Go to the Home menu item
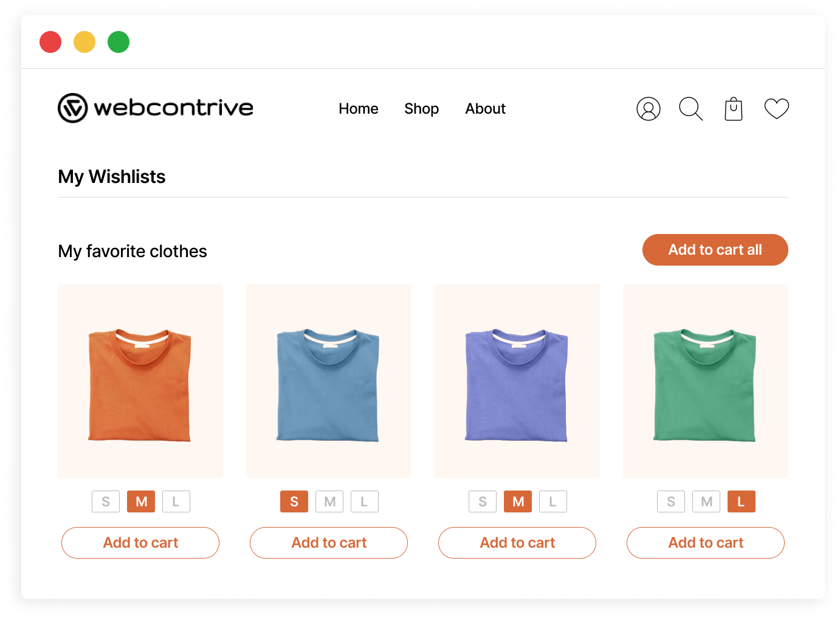840x620 pixels. click(x=358, y=109)
